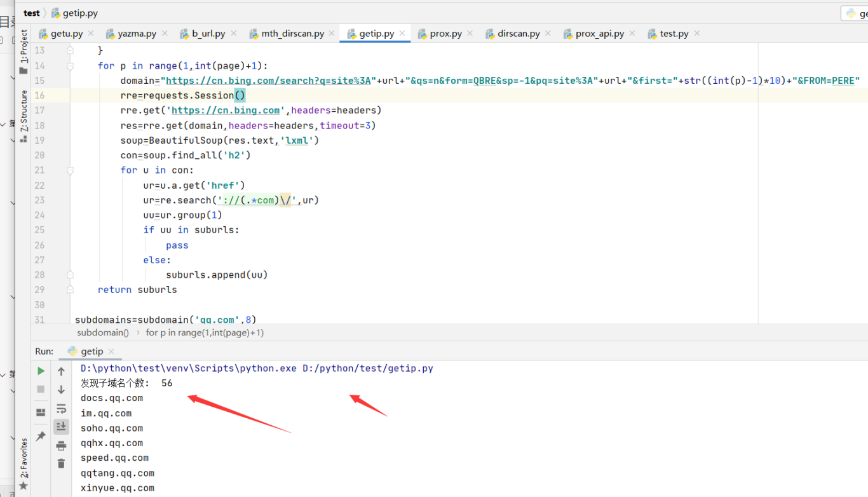Click the subdomain() breadcrumb
The width and height of the screenshot is (868, 497).
pos(103,332)
